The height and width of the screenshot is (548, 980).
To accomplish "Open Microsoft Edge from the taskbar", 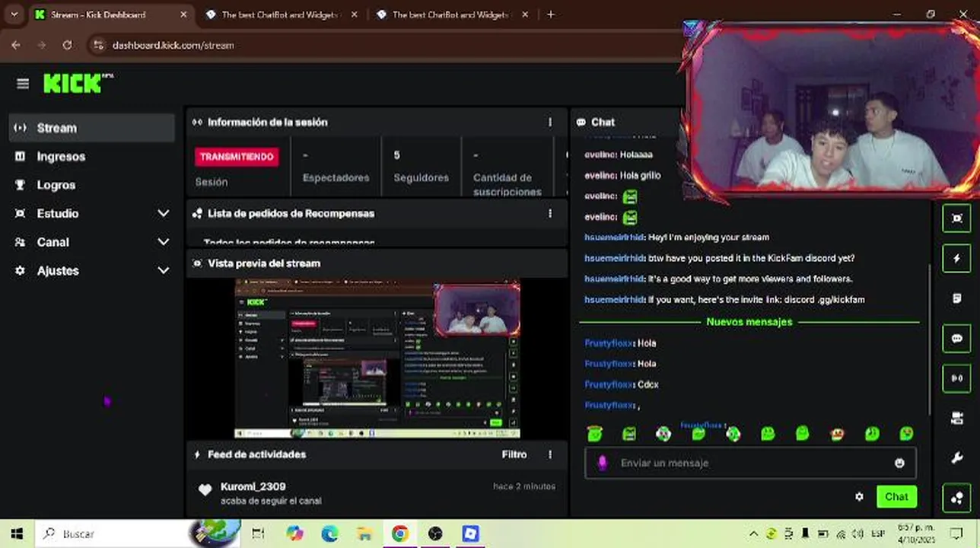I will tap(329, 534).
